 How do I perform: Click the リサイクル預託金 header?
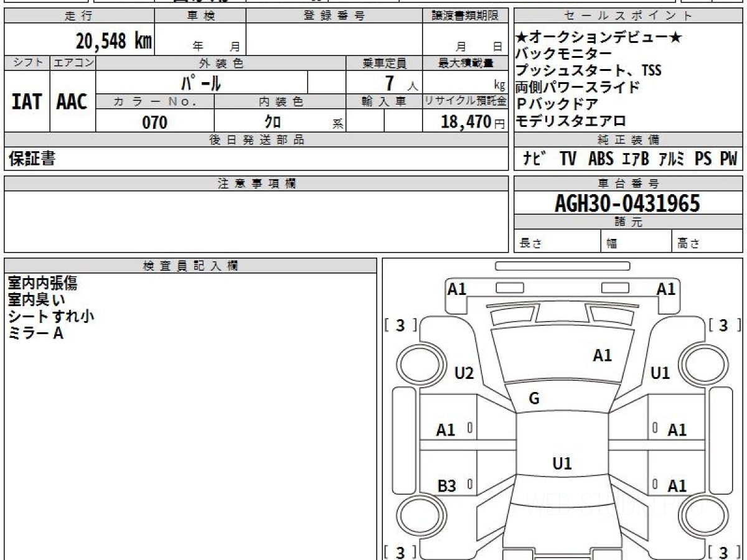(465, 101)
